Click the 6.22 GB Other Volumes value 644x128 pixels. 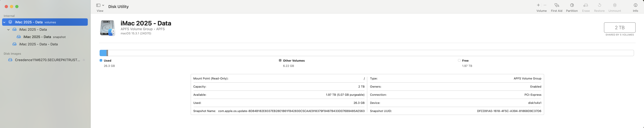tap(288, 66)
